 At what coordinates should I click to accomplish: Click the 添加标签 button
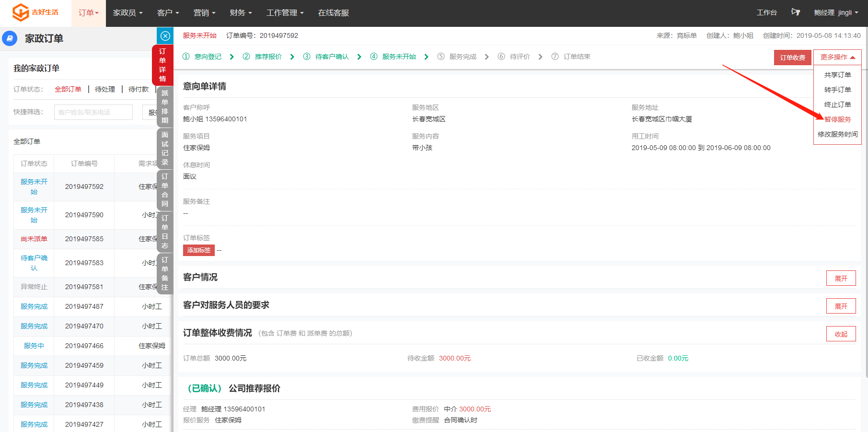198,250
